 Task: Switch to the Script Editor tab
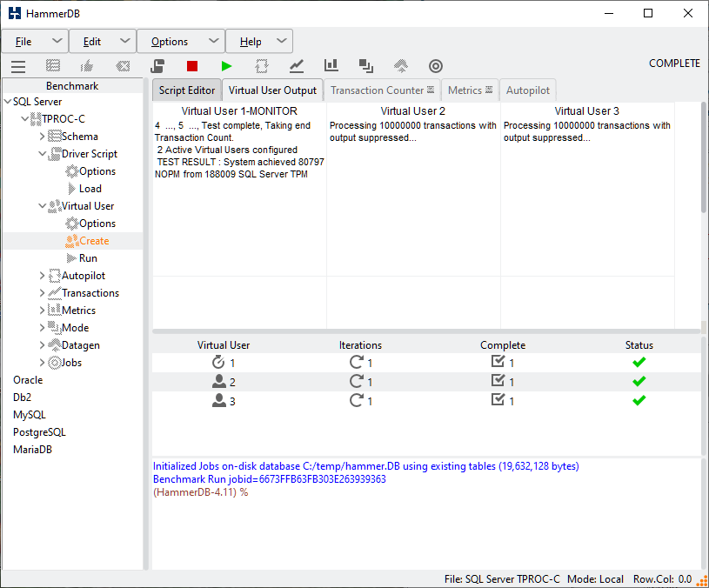pos(187,90)
